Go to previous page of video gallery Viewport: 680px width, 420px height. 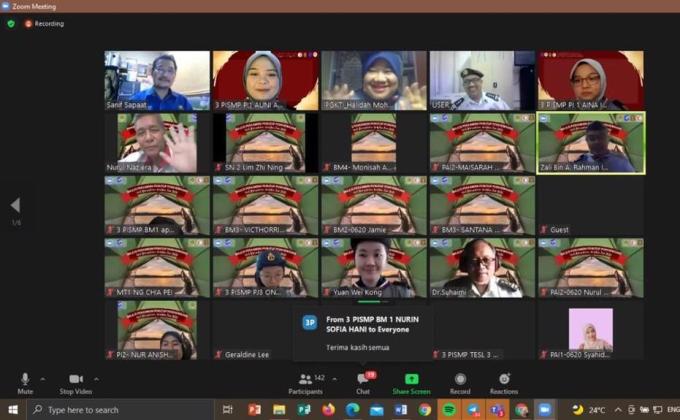(15, 205)
